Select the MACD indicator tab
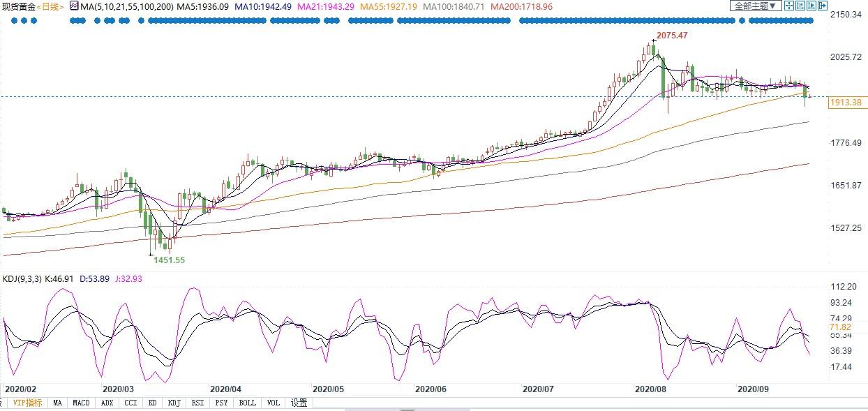Image resolution: width=868 pixels, height=411 pixels. click(x=82, y=403)
